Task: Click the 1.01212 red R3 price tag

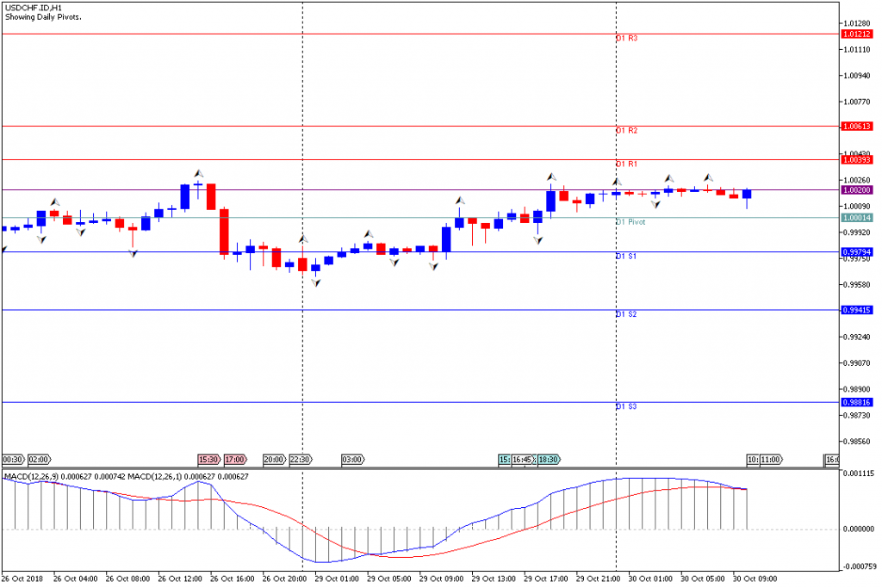Action: click(x=856, y=34)
